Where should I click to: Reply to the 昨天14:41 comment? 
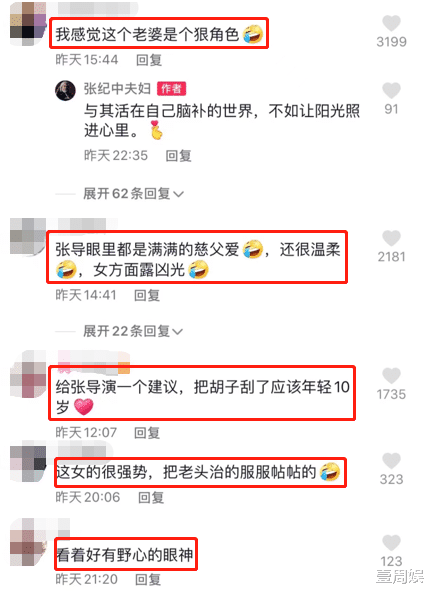tap(147, 295)
